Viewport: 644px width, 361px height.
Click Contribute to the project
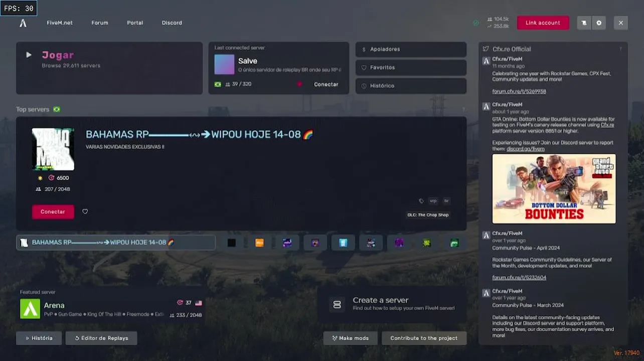[x=424, y=338]
